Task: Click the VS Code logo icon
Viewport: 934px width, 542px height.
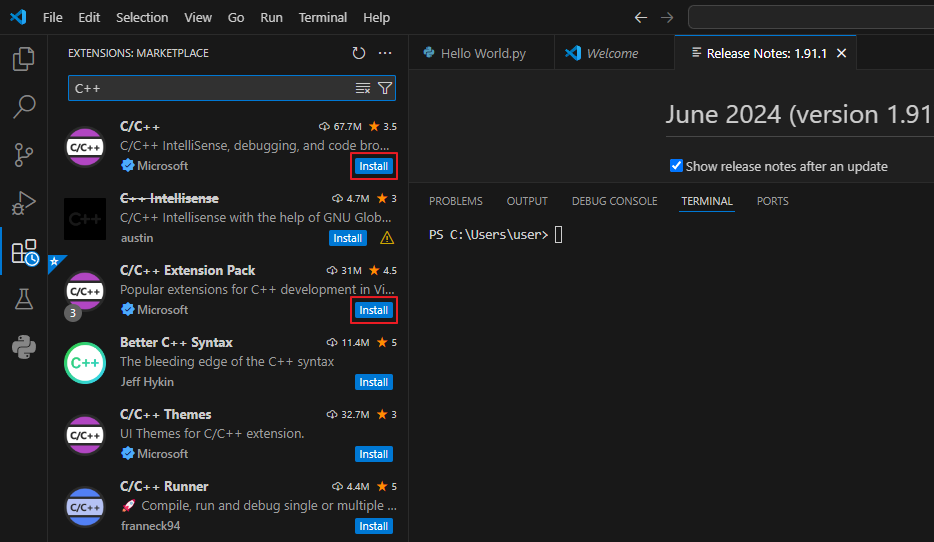Action: (18, 17)
